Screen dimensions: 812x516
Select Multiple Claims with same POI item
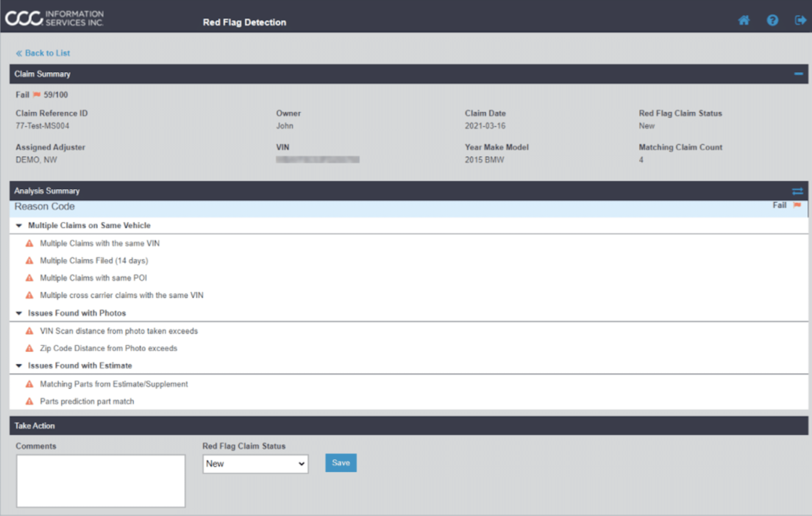tap(93, 278)
